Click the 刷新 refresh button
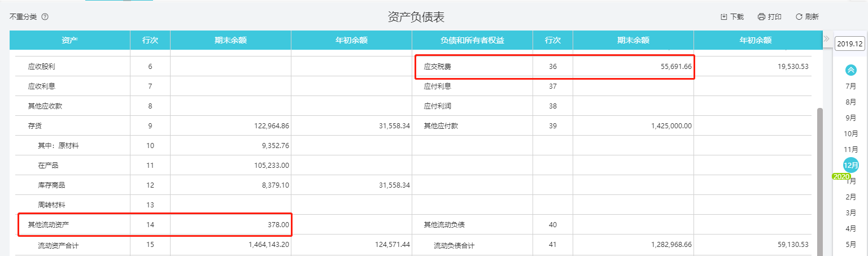Screen dimensions: 868x256 pyautogui.click(x=807, y=17)
